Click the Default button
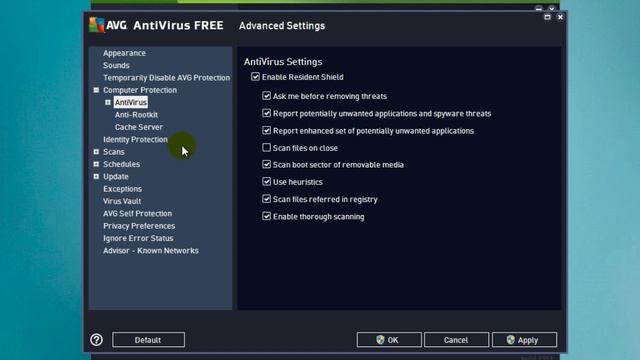The width and height of the screenshot is (640, 360). coord(149,340)
